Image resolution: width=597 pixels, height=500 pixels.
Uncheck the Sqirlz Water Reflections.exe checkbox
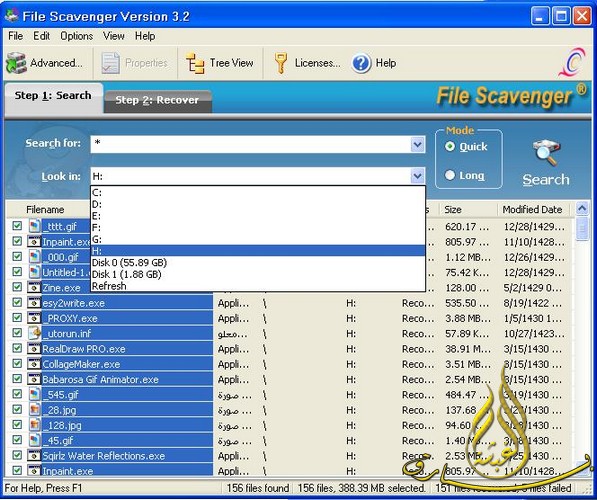coord(17,455)
